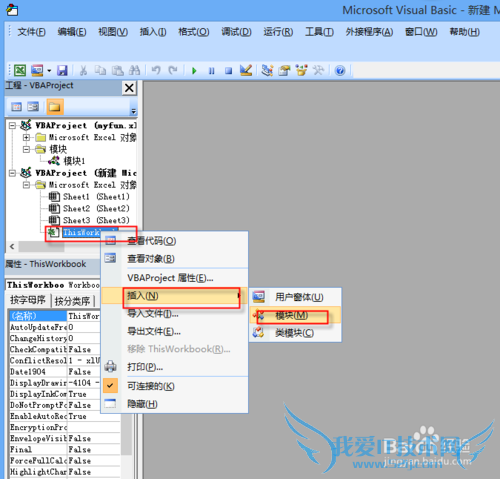Select Sheet2 (Sheet2) in tree
Screen dimensions: 500x479
[89, 209]
